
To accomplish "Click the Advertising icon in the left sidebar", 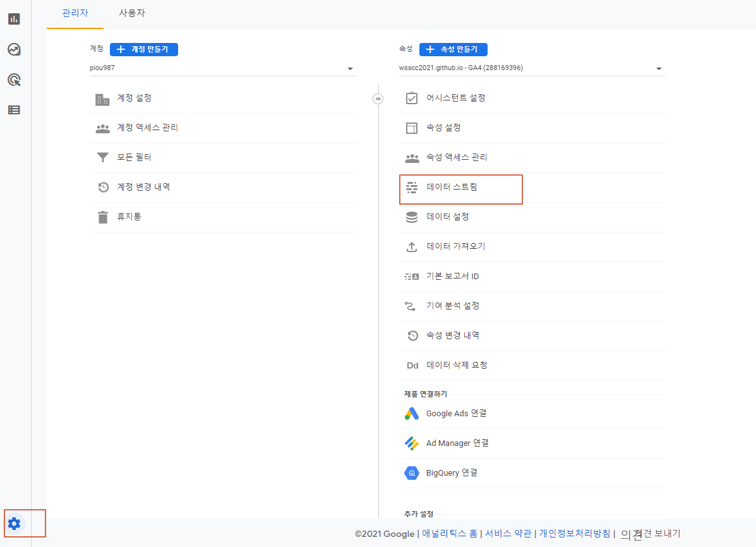I will [x=13, y=81].
